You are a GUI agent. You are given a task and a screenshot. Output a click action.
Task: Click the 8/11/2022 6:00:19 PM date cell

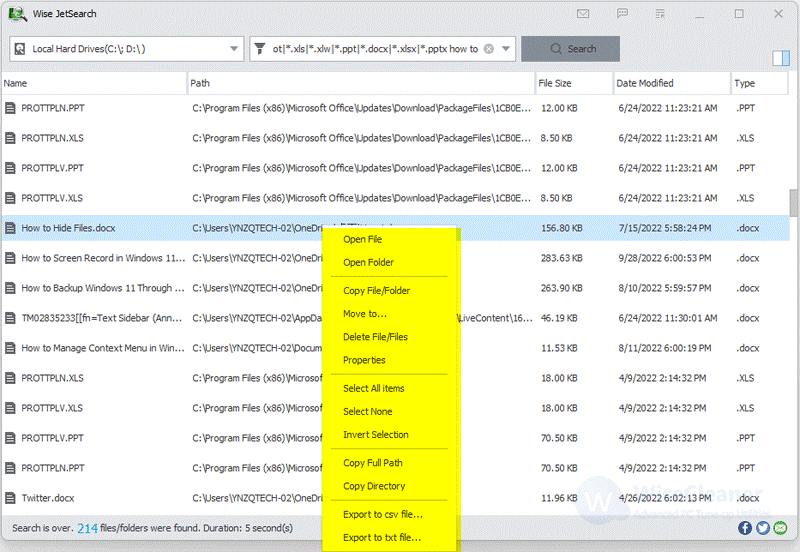(665, 348)
